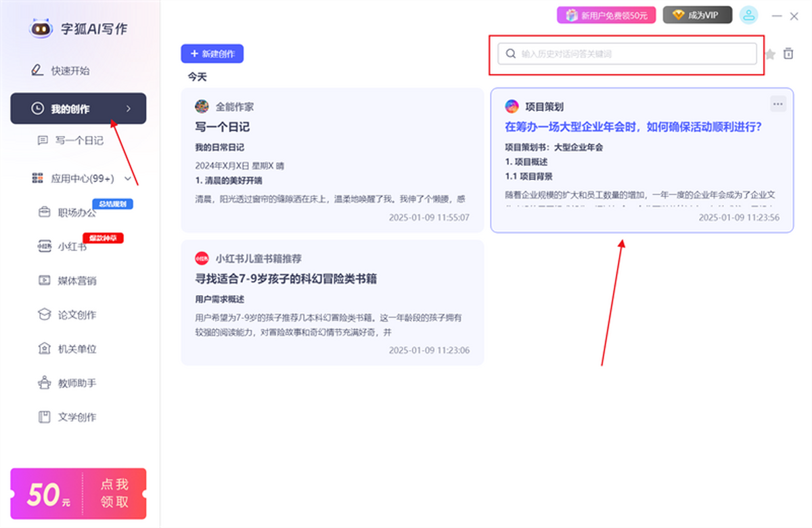812x528 pixels.
Task: Click the 应用中心(99+) label in the sidebar
Action: 82,179
